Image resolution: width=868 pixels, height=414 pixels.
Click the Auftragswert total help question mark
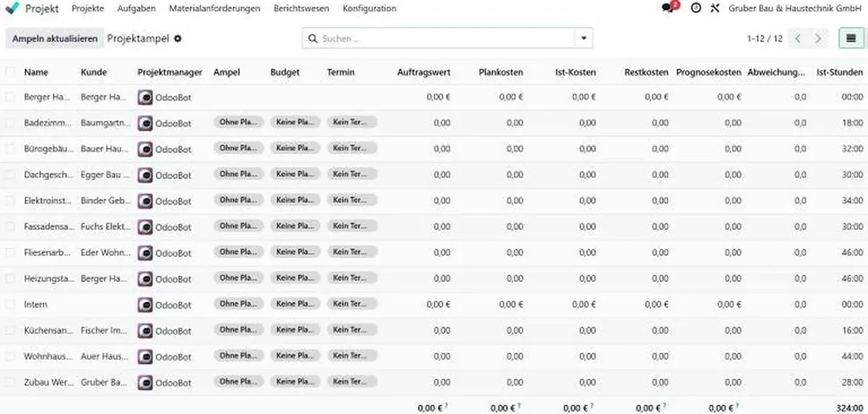pyautogui.click(x=447, y=406)
